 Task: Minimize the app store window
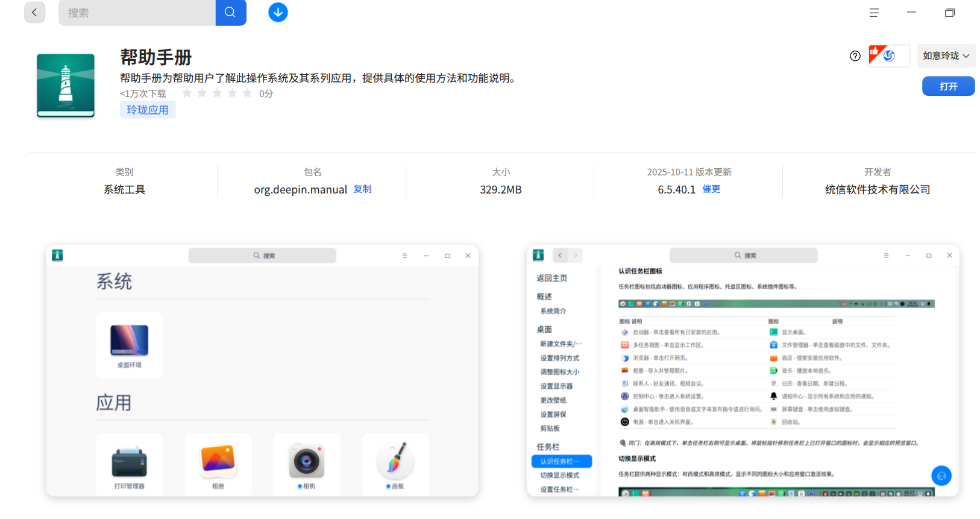(911, 13)
